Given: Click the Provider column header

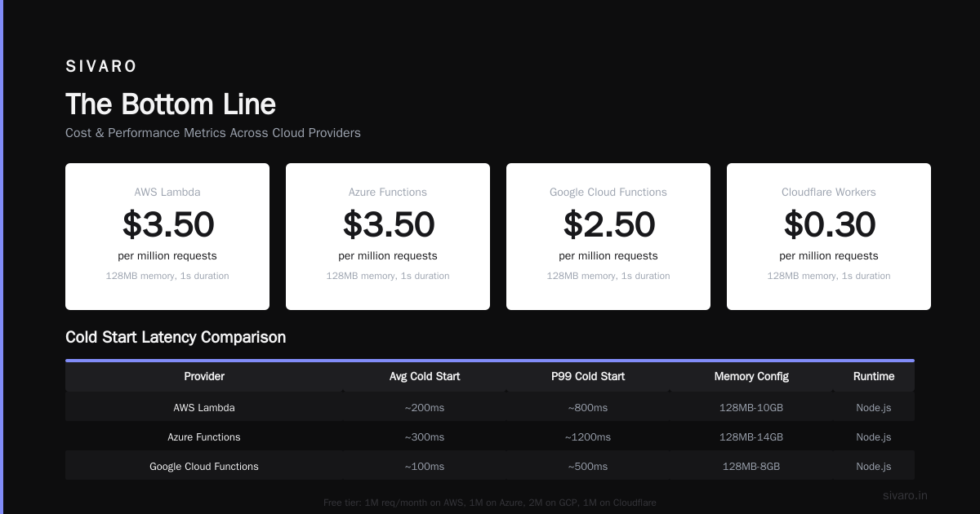Looking at the screenshot, I should pos(204,377).
